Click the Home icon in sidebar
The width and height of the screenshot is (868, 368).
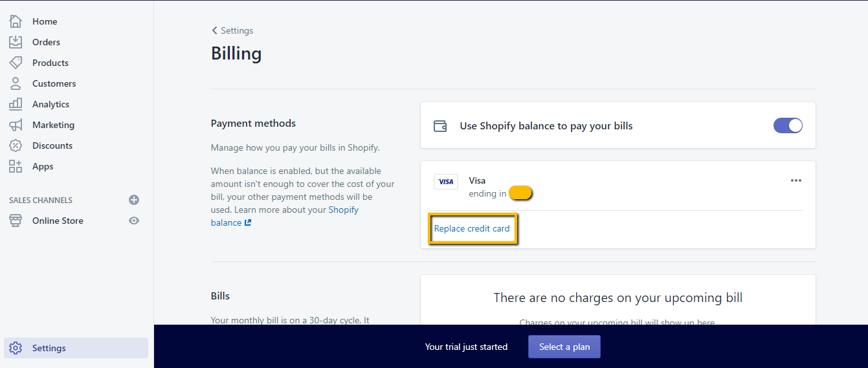pyautogui.click(x=16, y=21)
